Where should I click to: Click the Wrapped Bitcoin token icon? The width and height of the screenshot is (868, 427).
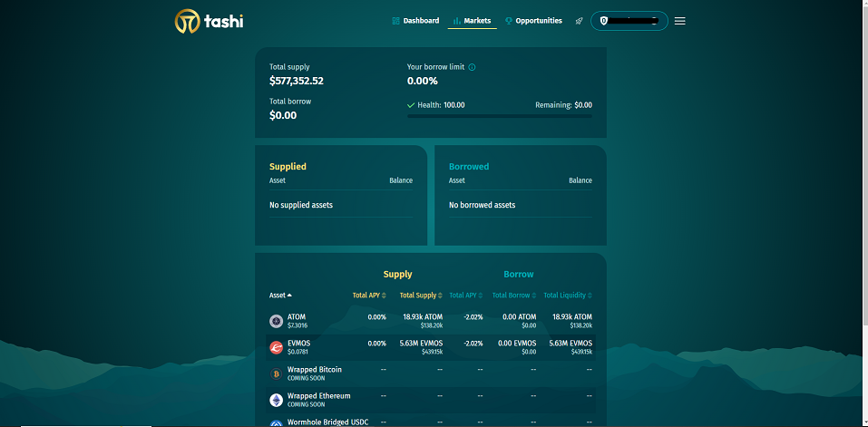point(276,374)
